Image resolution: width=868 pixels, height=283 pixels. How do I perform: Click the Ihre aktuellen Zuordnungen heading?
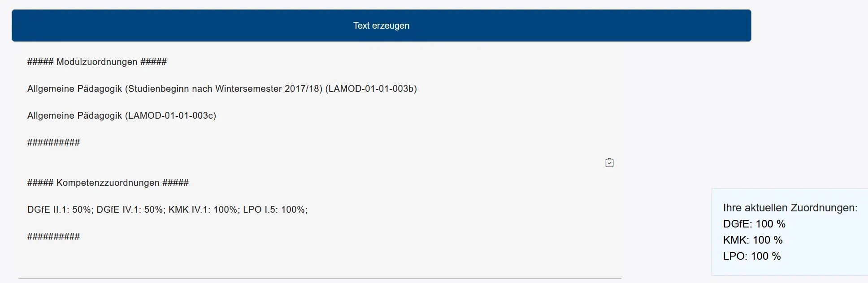pos(790,208)
